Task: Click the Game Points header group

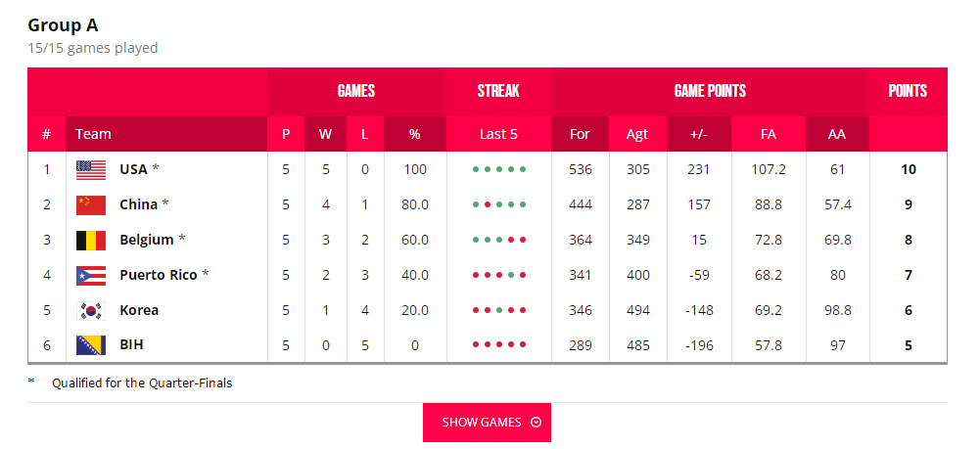Action: click(710, 91)
